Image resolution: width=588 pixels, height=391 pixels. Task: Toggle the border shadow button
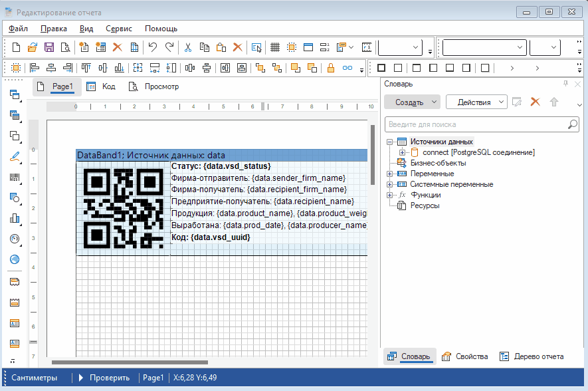[x=485, y=68]
